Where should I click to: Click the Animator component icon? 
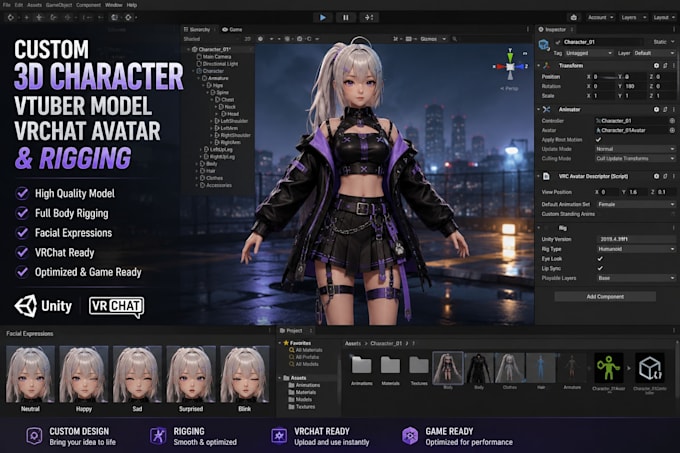[x=547, y=110]
